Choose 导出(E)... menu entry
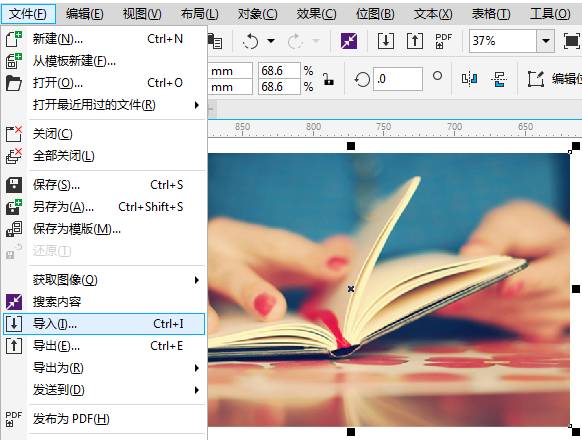Image resolution: width=582 pixels, height=440 pixels. pos(104,346)
